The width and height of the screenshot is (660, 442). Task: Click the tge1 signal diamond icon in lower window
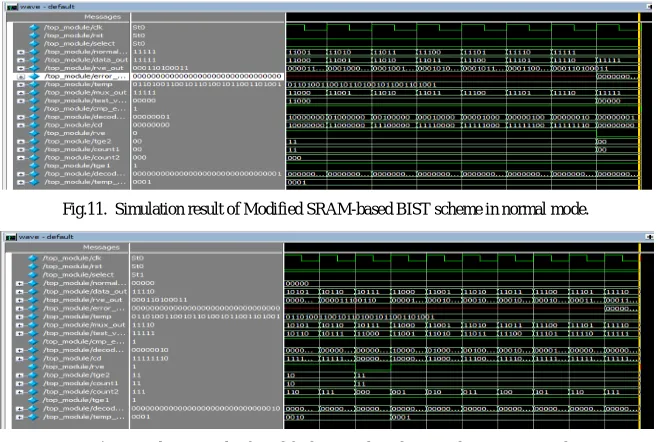pyautogui.click(x=33, y=400)
